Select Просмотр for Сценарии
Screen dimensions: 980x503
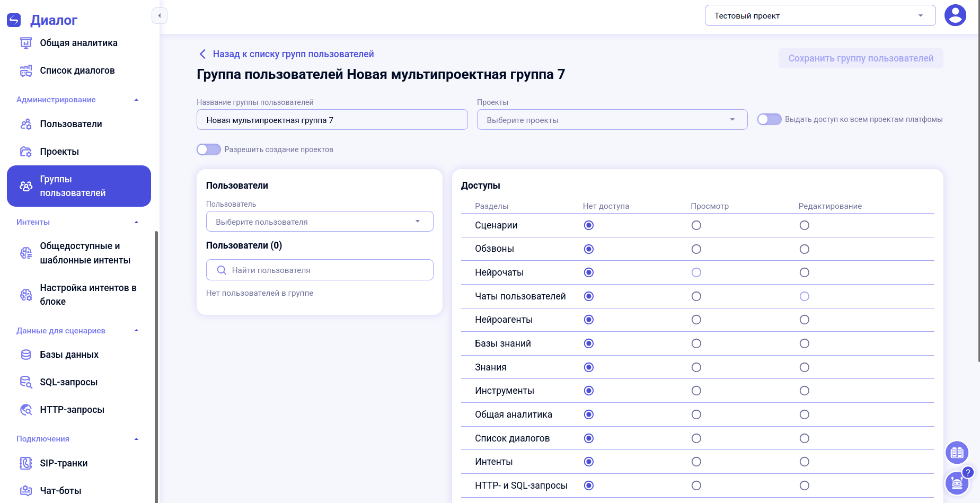[696, 225]
